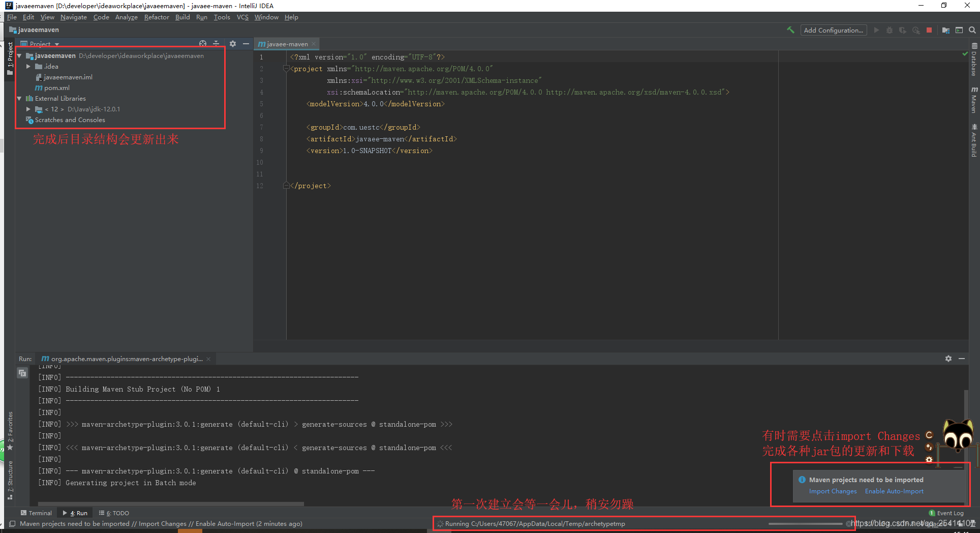Screen dimensions: 980x533
Task: Fold the closing project tag at line 12
Action: [x=286, y=186]
